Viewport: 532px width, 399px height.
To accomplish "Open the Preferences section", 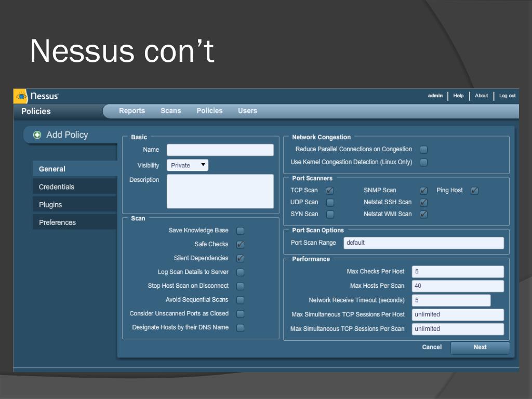I will point(75,222).
